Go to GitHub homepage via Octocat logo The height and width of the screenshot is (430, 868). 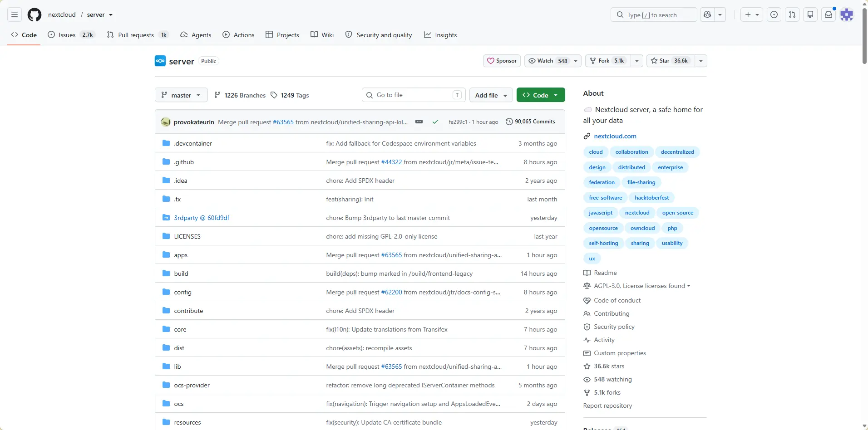pyautogui.click(x=35, y=15)
